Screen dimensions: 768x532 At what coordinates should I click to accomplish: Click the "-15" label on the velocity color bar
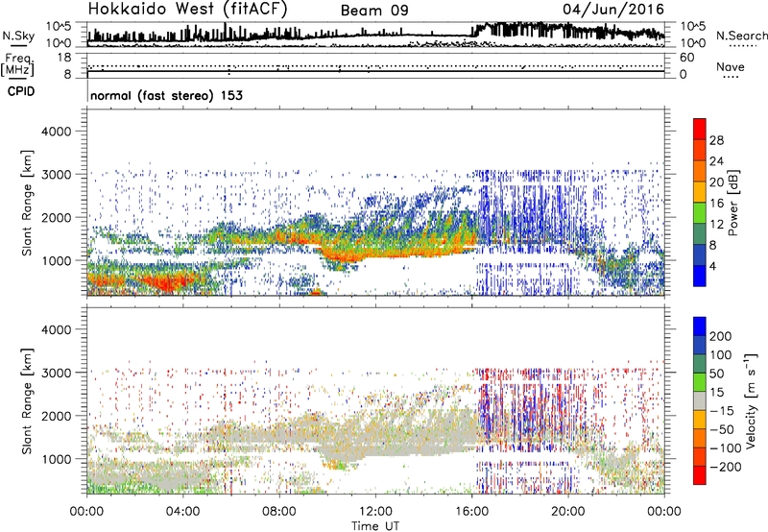point(722,411)
